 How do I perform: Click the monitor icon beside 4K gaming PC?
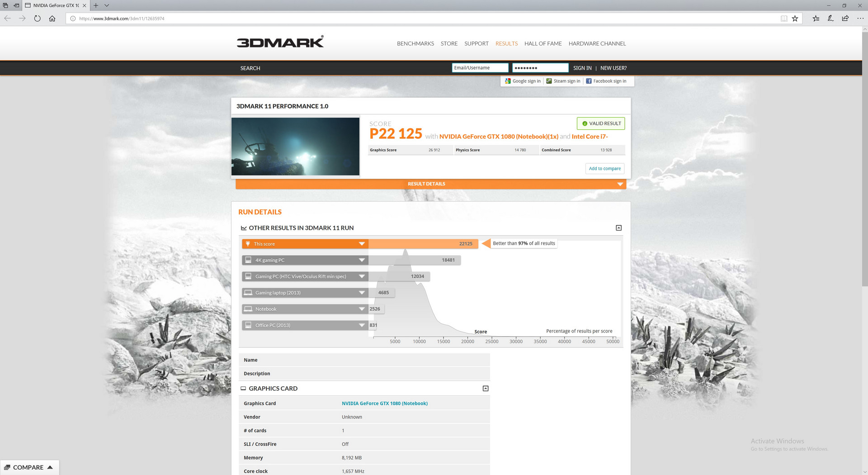pos(248,260)
